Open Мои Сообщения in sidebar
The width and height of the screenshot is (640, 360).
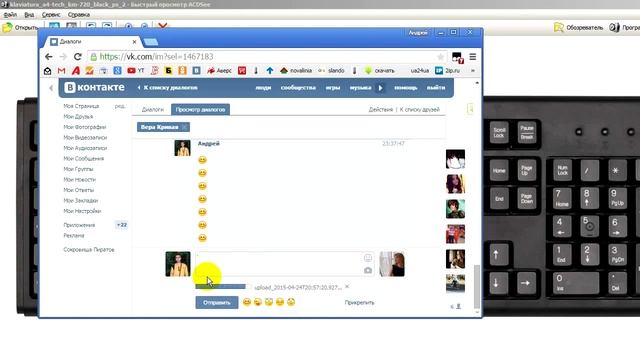(x=84, y=159)
